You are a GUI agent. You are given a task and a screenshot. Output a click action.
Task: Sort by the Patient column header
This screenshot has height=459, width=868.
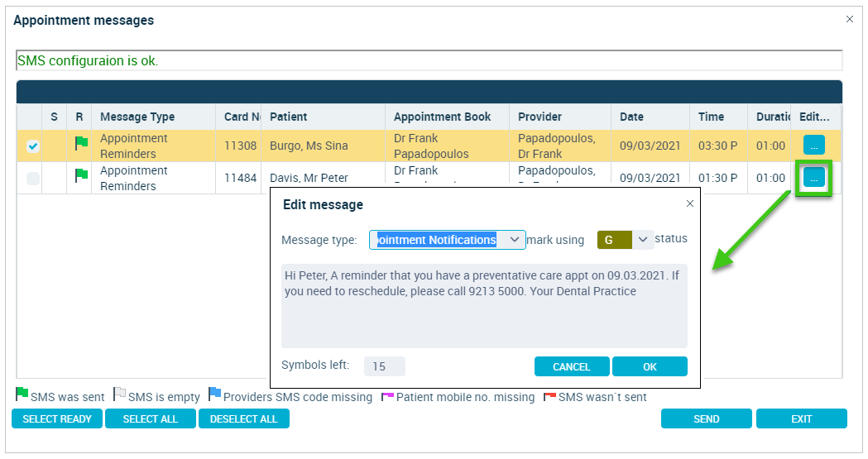(x=323, y=117)
